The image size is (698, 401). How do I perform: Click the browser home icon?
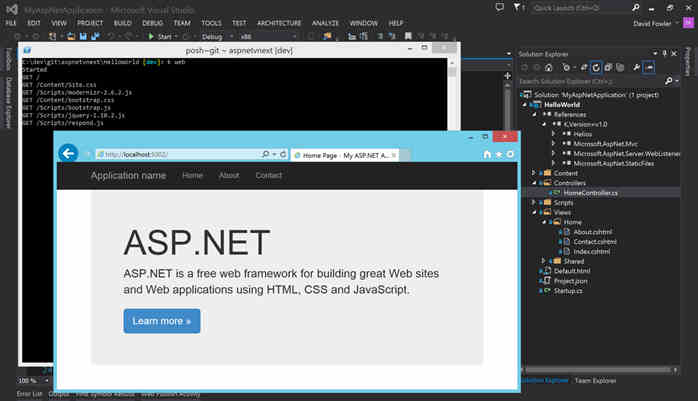487,154
